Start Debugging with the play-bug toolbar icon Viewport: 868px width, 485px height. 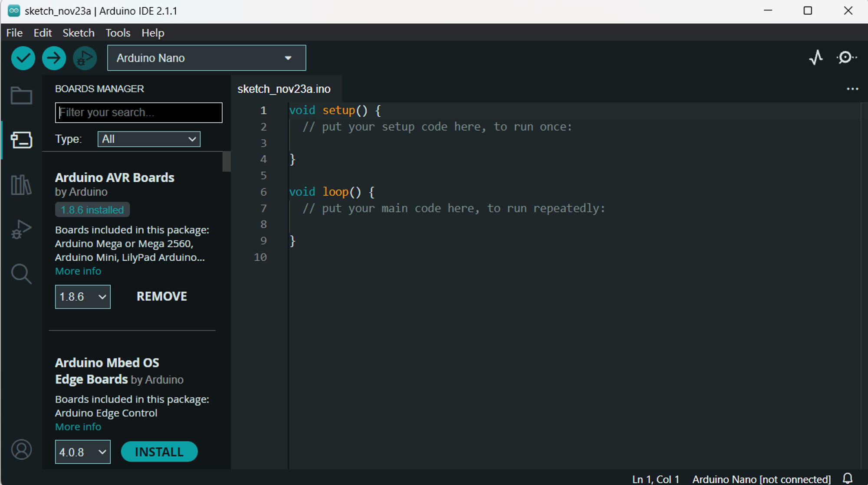click(x=85, y=58)
